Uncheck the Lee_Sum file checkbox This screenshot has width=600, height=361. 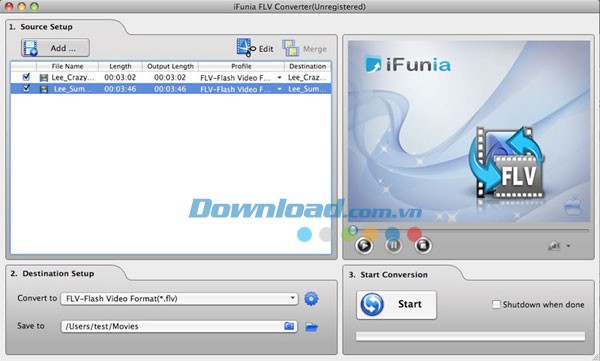click(x=26, y=88)
